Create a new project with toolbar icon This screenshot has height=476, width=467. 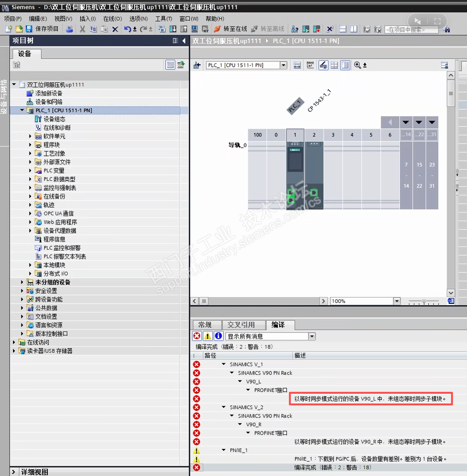(9, 29)
